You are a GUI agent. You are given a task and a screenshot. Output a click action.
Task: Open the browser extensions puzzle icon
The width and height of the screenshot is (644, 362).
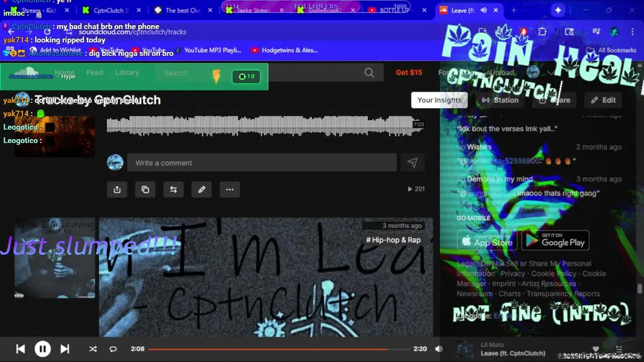click(x=542, y=32)
